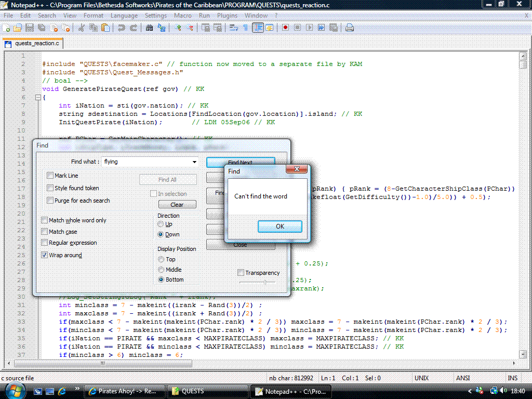Click the Stop macro recording icon
This screenshot has height=399, width=532.
[298, 28]
